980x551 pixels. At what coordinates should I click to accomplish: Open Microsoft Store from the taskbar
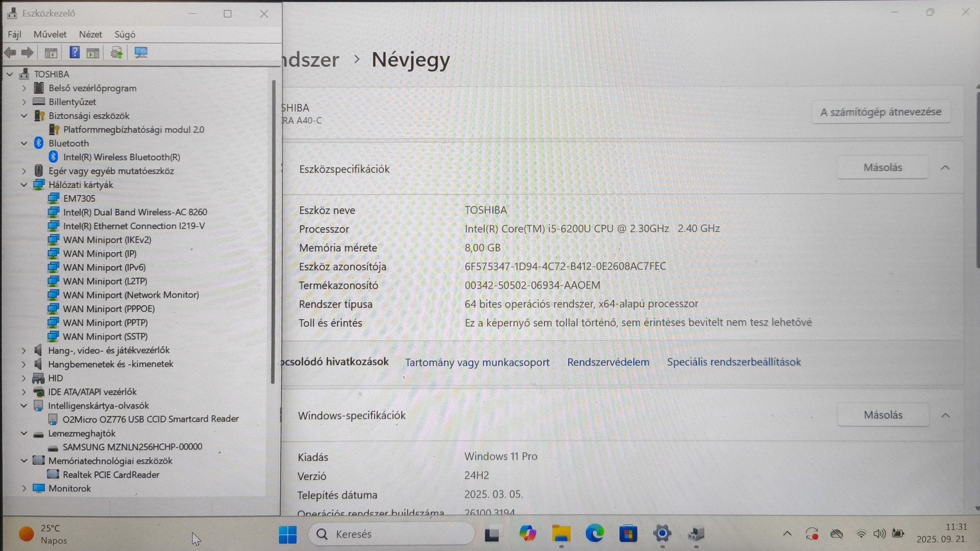pyautogui.click(x=628, y=533)
